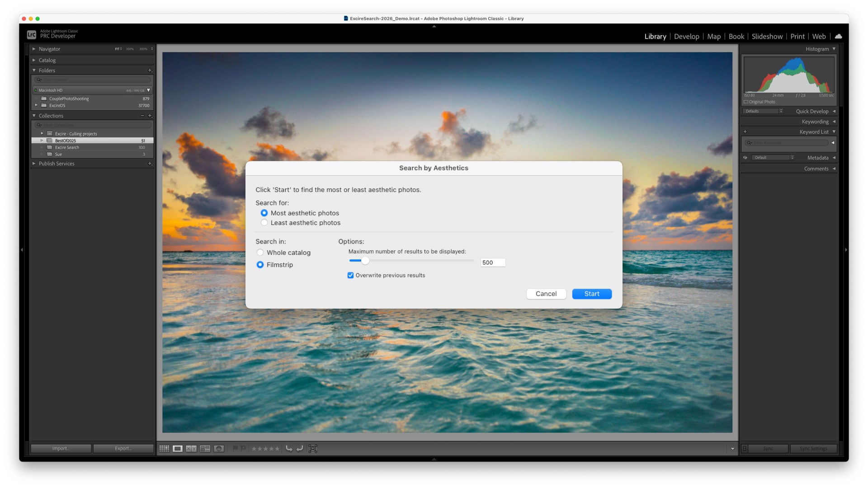
Task: Expand the Quick Develop panel
Action: pos(834,111)
